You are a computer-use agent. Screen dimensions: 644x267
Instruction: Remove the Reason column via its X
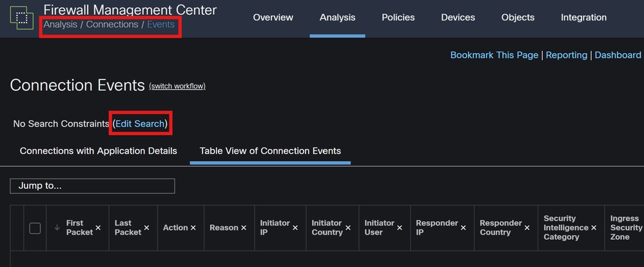tap(244, 228)
